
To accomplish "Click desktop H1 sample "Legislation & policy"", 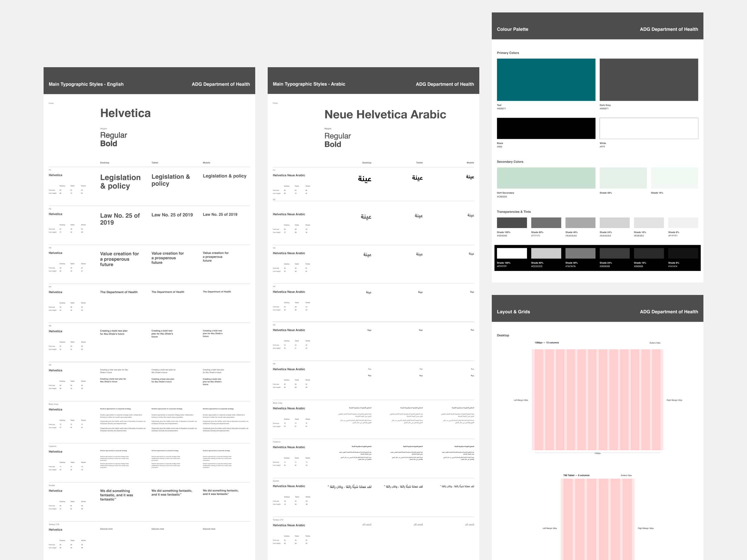I will coord(120,182).
